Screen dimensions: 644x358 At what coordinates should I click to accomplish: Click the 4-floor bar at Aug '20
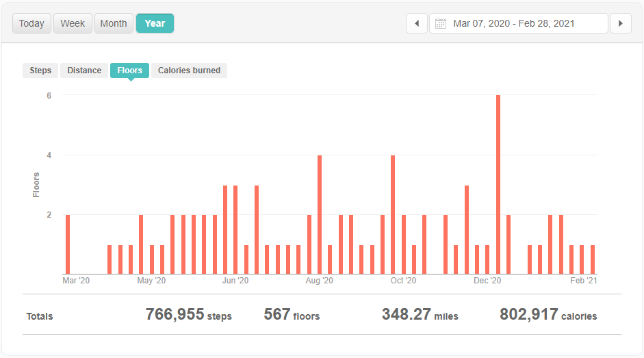[320, 215]
